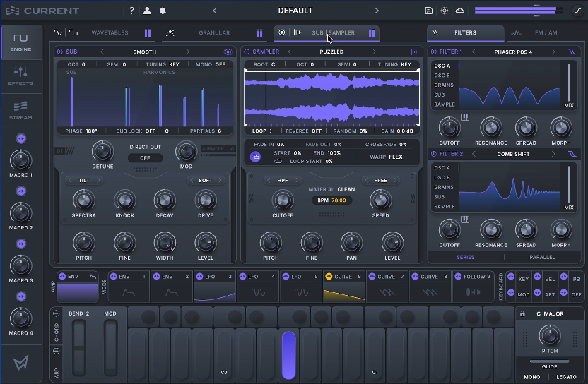Image resolution: width=588 pixels, height=384 pixels.
Task: Open the Effects page in sidebar
Action: 20,76
